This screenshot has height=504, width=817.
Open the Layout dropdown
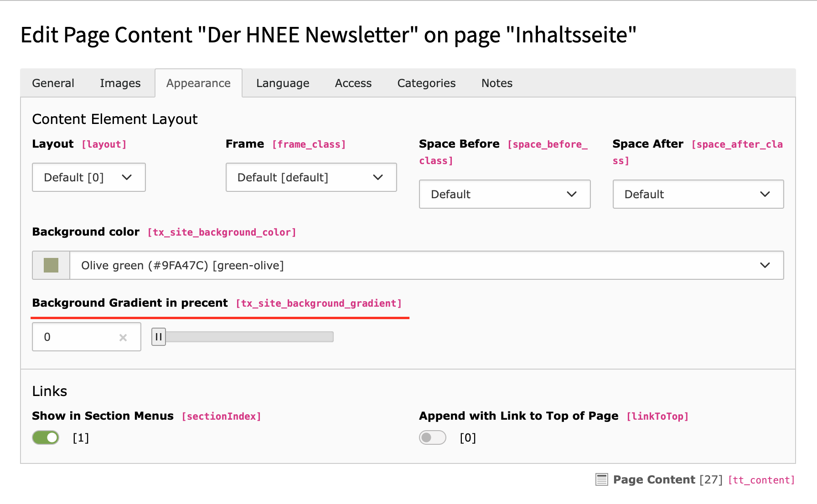89,177
